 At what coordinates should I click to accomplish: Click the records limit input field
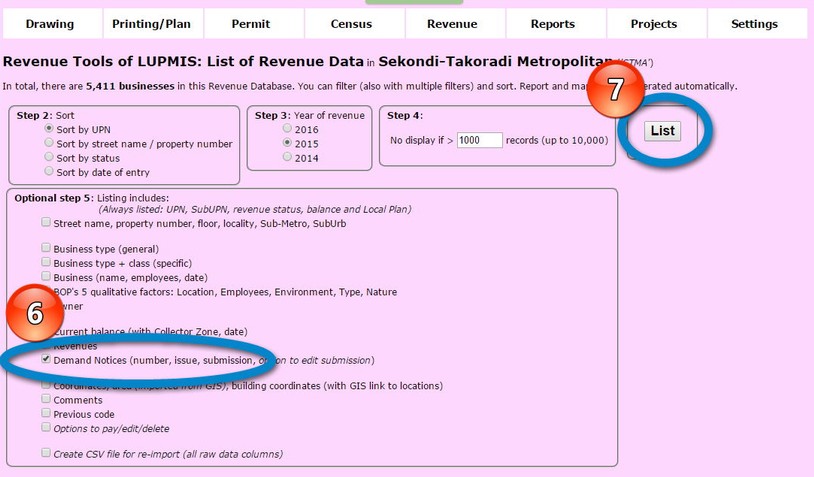click(480, 140)
